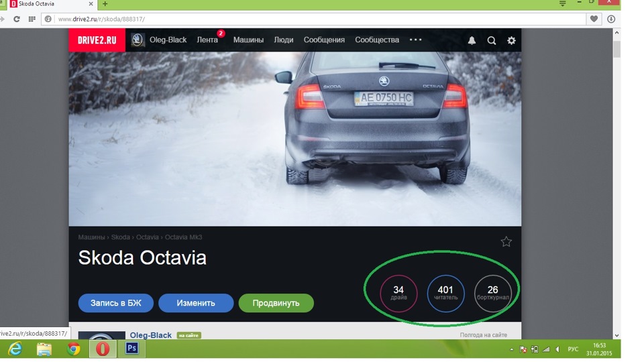Click Octavia Mk3 breadcrumb link
644x362 pixels.
(x=184, y=237)
